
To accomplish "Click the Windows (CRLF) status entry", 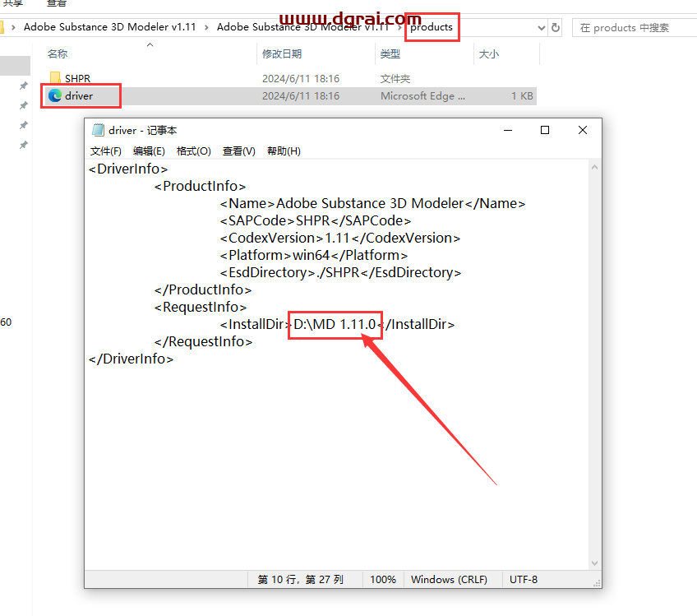I will pyautogui.click(x=449, y=580).
